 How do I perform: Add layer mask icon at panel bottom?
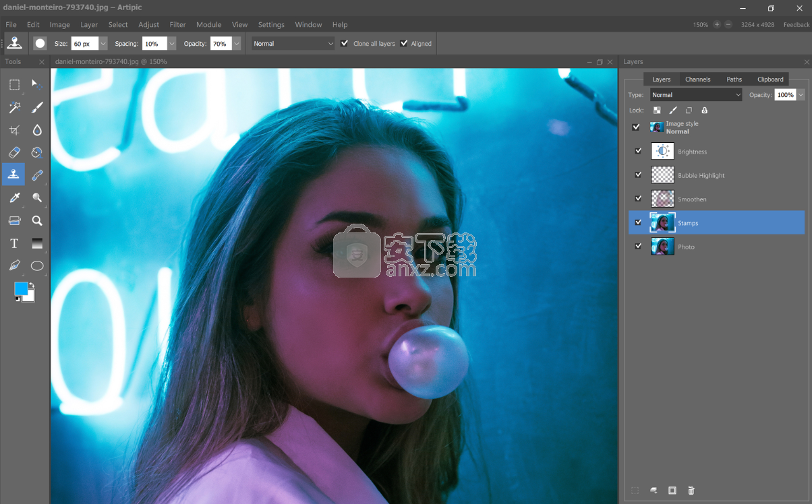pos(672,491)
